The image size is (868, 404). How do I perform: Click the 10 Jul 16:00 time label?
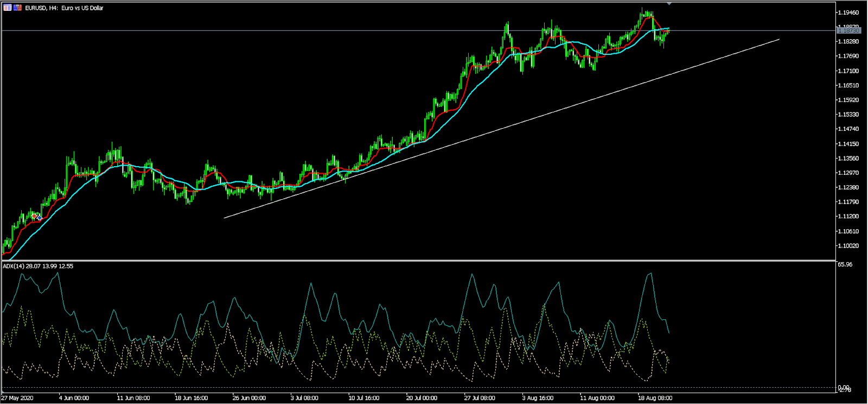364,398
